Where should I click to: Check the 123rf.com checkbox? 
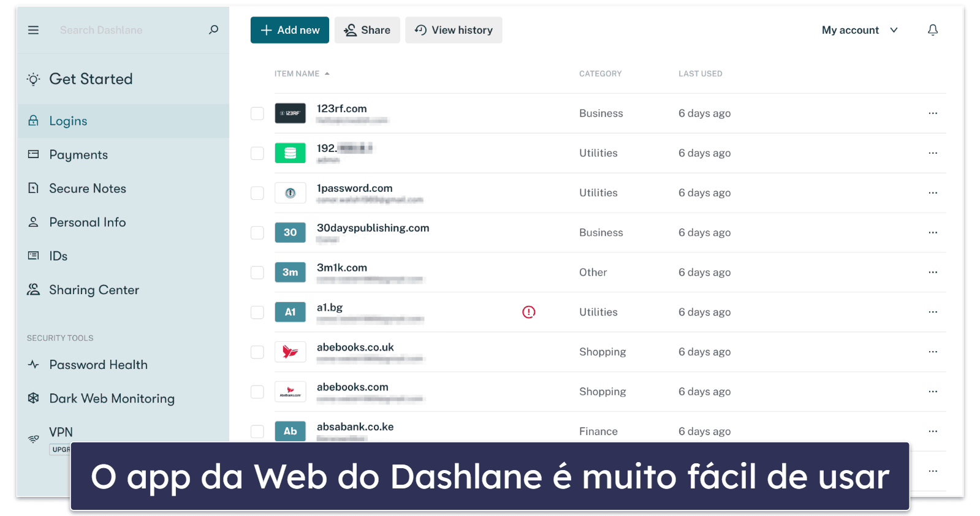257,113
